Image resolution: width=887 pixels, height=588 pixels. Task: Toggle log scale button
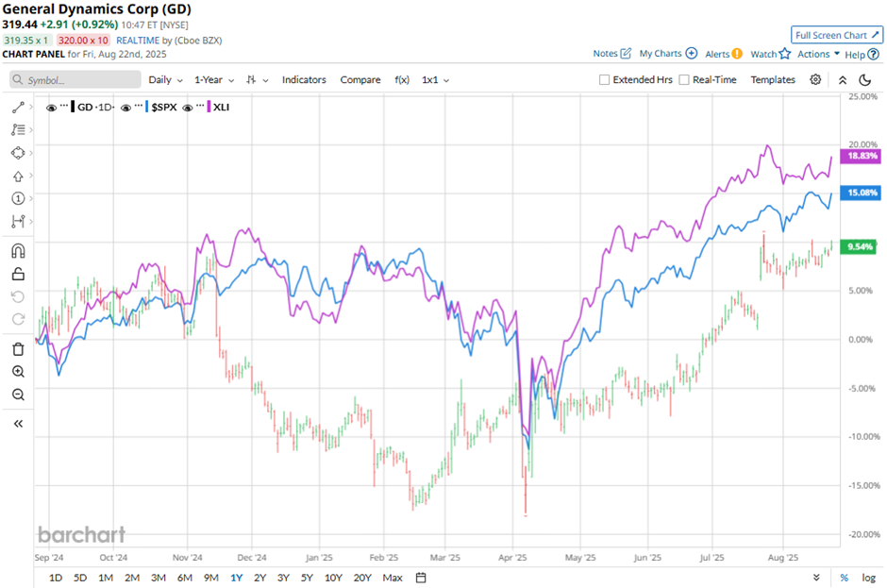pyautogui.click(x=869, y=578)
